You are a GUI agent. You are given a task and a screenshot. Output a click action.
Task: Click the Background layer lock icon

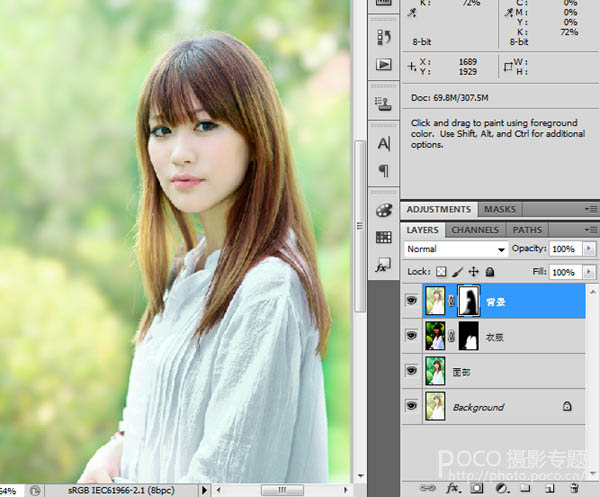pos(567,406)
